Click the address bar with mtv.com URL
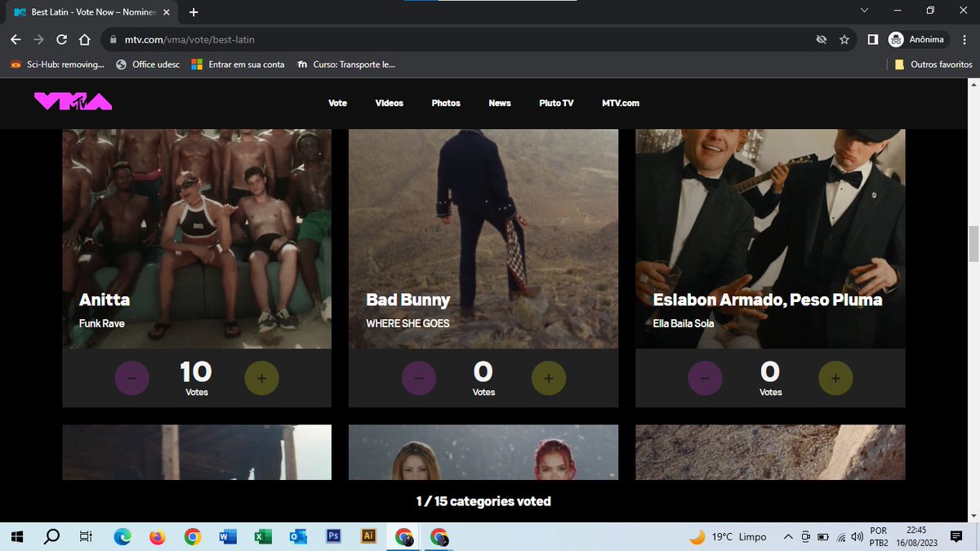This screenshot has height=551, width=980. (x=457, y=39)
